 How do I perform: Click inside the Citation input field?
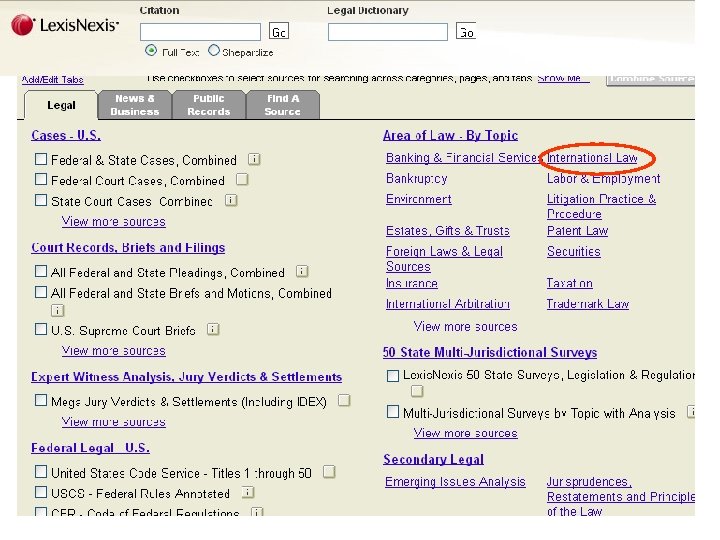[200, 32]
